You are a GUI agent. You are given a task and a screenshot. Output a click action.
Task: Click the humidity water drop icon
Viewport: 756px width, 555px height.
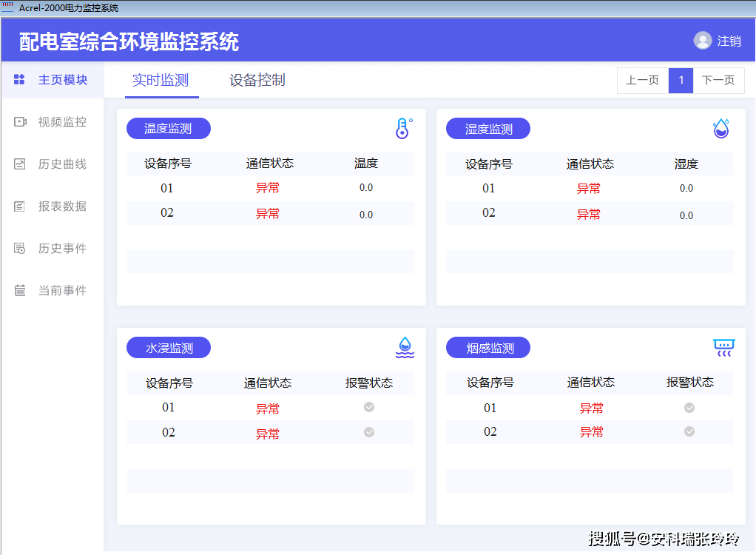[x=721, y=129]
